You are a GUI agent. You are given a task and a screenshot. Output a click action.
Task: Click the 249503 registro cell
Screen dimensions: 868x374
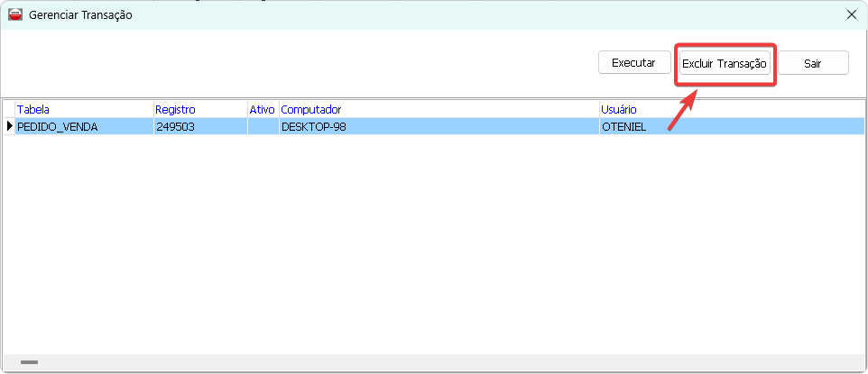199,126
